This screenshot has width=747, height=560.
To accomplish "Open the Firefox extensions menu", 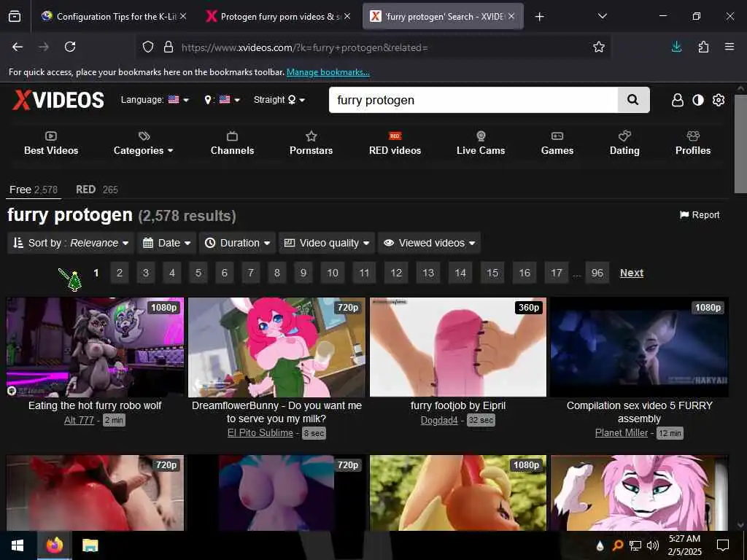I will coord(703,47).
